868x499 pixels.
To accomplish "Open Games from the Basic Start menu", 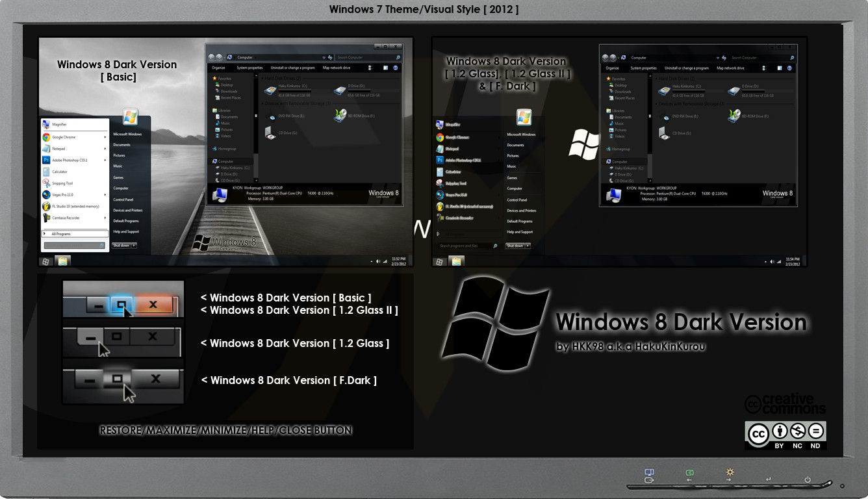I will (x=118, y=177).
